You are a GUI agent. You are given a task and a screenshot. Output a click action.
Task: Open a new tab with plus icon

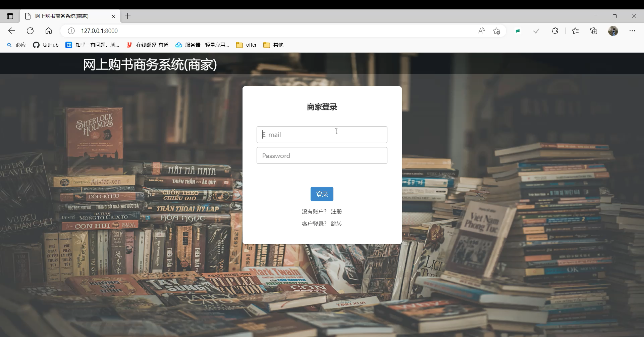tap(128, 16)
